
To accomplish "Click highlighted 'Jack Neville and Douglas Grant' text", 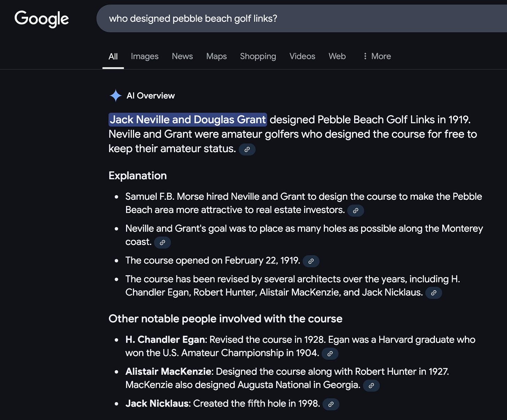I will click(x=188, y=120).
